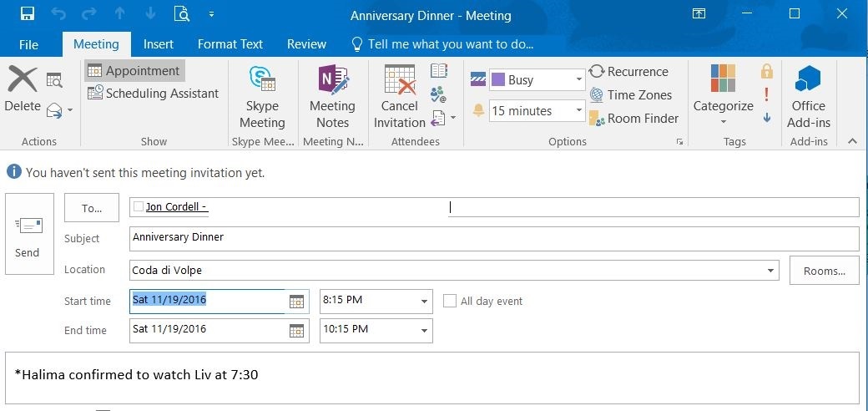Viewport: 868px width, 411px height.
Task: Click the Show As striped icon
Action: 478,79
